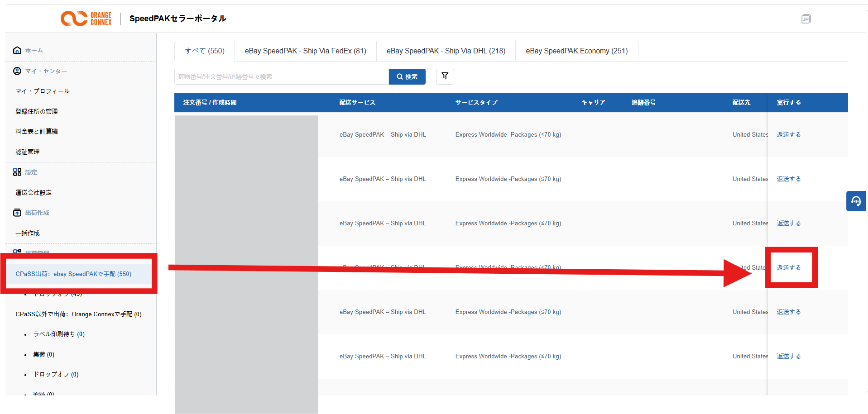Click 返送する in the fifth row
Viewport: 868px width, 414px height.
point(789,312)
